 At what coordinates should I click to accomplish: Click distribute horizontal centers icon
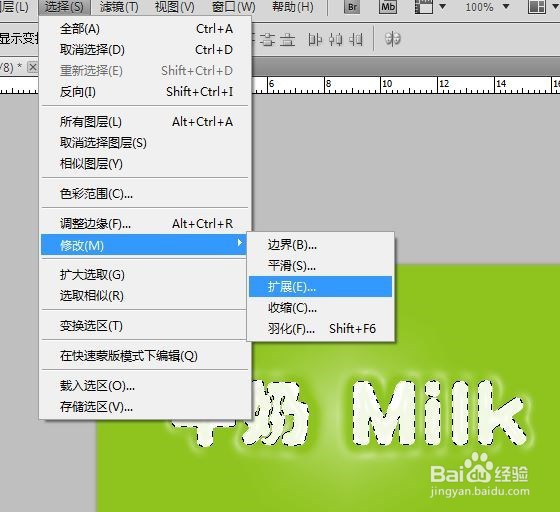(x=336, y=39)
